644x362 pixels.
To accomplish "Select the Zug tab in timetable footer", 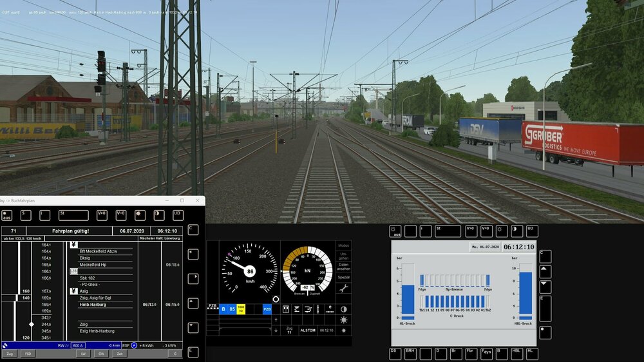I will 10,354.
